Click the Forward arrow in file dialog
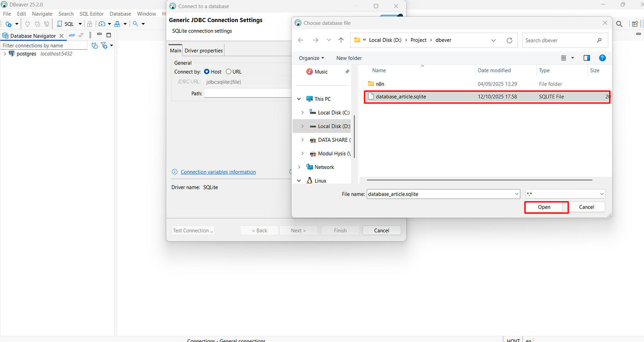This screenshot has height=342, width=644. click(x=316, y=40)
